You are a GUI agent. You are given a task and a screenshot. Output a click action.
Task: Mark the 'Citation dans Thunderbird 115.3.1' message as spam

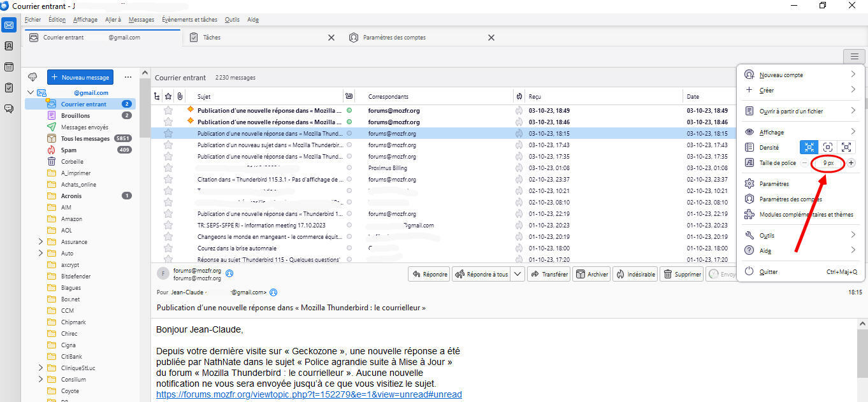pos(519,180)
